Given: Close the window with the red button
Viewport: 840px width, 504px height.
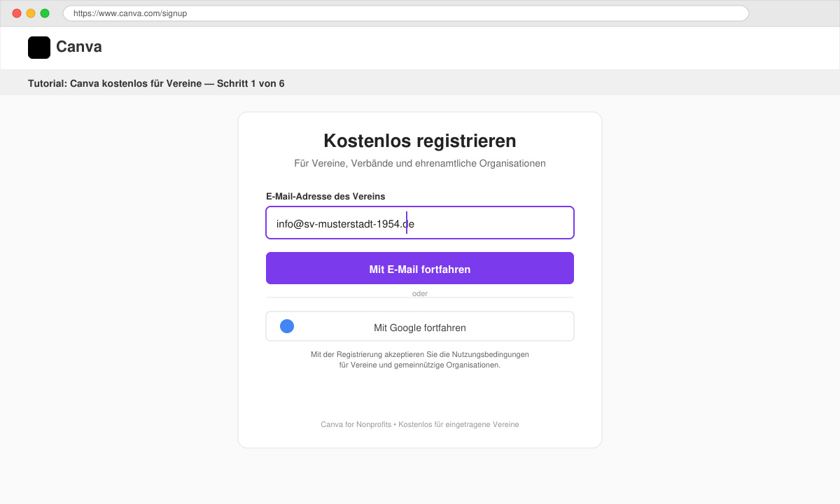Looking at the screenshot, I should tap(17, 13).
